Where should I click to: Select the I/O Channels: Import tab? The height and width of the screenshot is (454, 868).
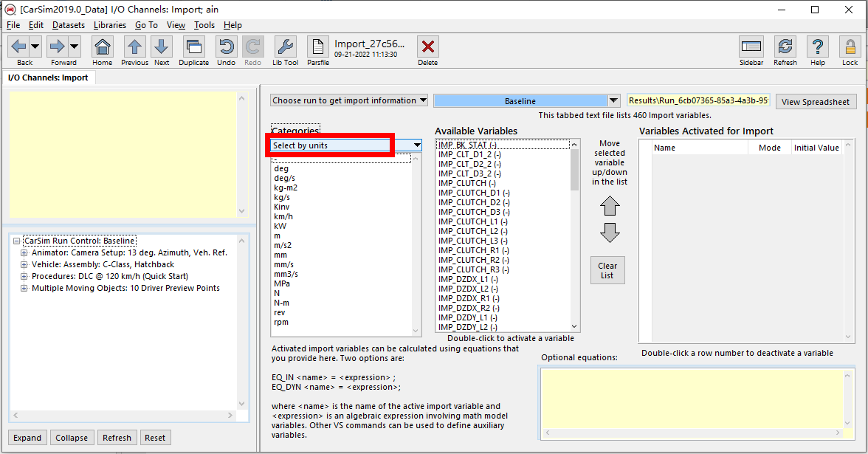click(x=48, y=78)
